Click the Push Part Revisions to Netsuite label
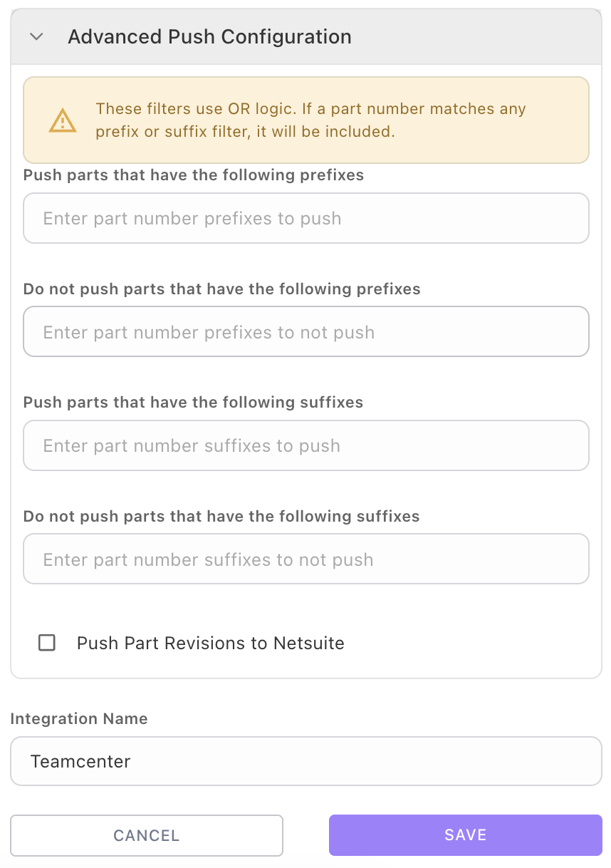This screenshot has width=611, height=868. point(211,643)
